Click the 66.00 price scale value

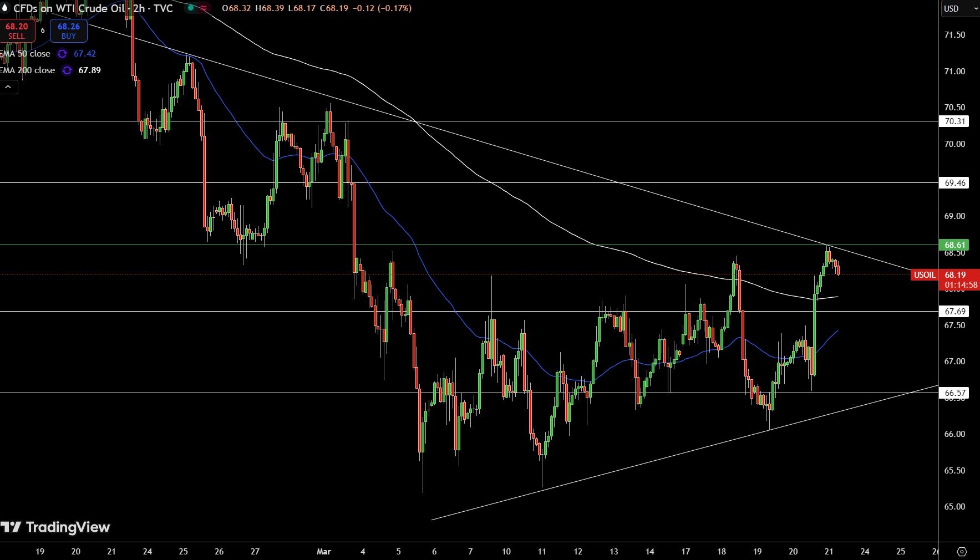point(954,434)
